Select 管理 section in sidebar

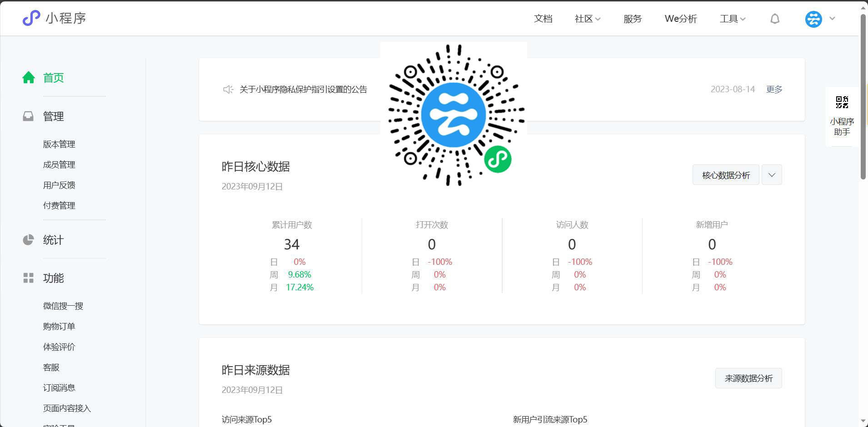[x=53, y=116]
